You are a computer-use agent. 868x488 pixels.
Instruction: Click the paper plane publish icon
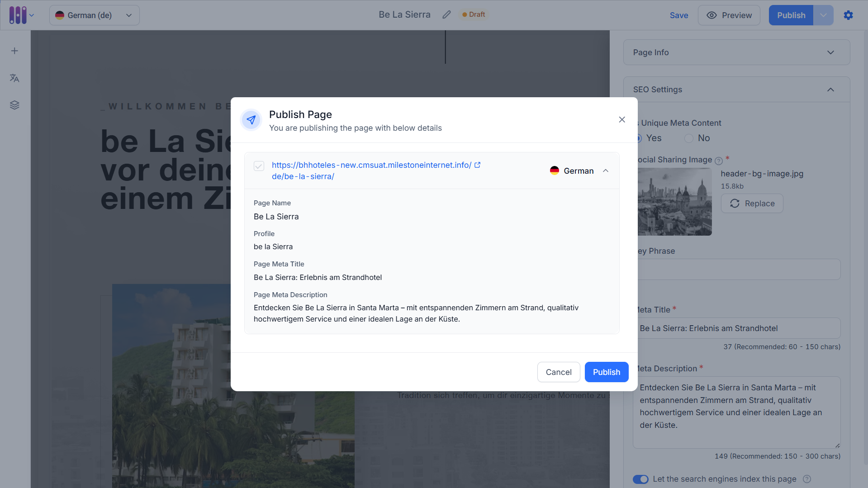coord(251,120)
